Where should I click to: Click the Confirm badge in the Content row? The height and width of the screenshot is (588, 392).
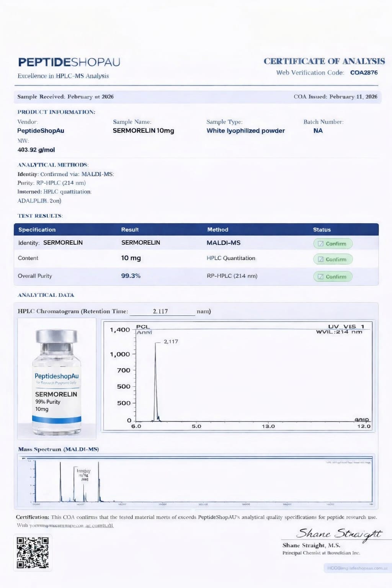pyautogui.click(x=333, y=259)
